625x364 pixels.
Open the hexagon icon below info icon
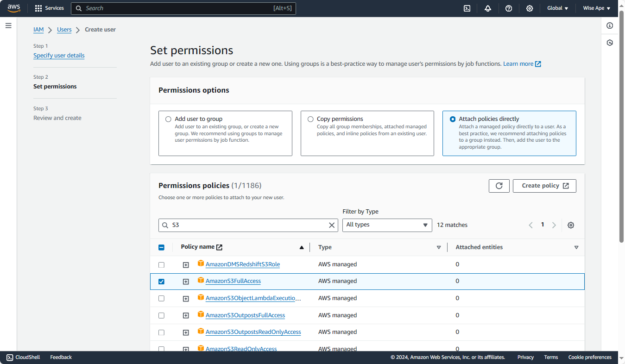(x=610, y=43)
